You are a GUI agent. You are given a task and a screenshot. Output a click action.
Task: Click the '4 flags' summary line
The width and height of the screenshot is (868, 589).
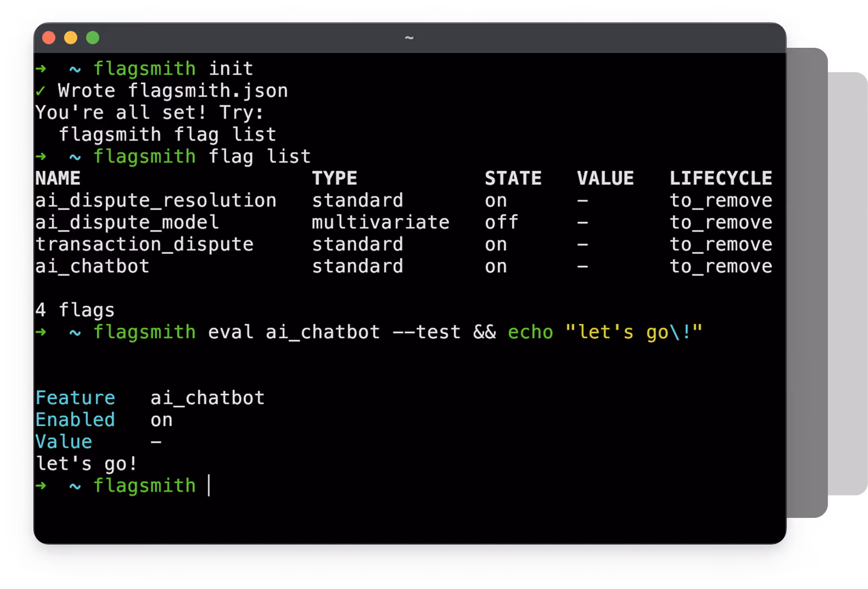[75, 310]
